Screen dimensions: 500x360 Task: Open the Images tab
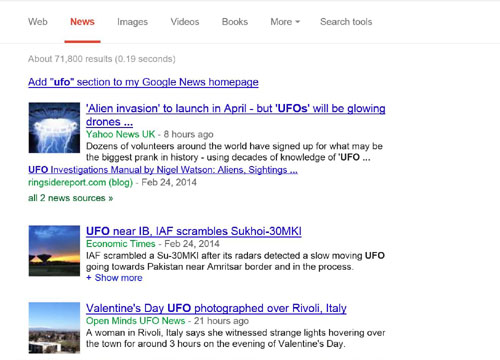[x=132, y=22]
